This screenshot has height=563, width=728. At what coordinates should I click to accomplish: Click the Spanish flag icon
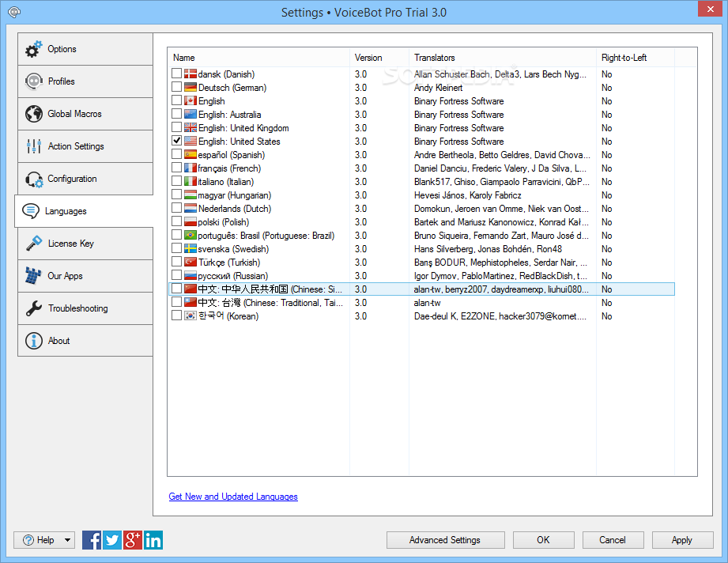point(190,155)
